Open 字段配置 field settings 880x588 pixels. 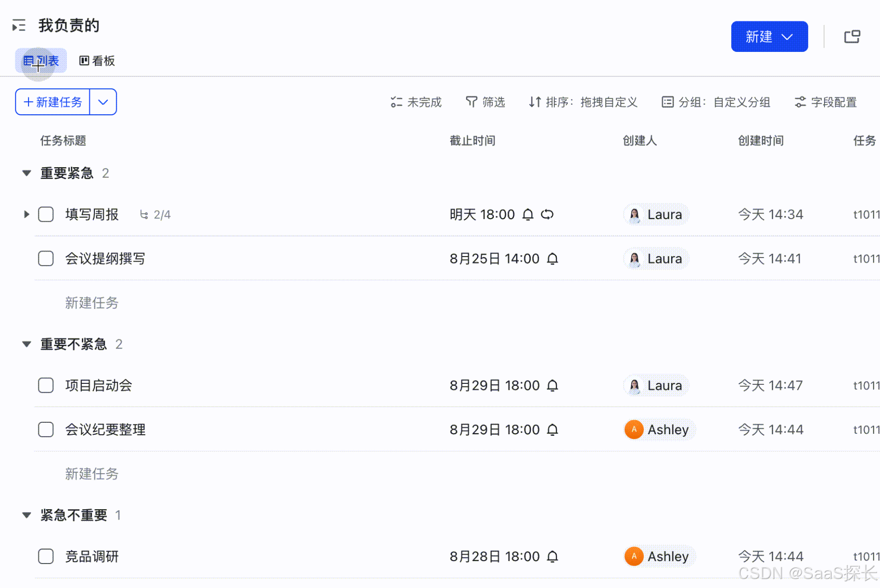coord(826,102)
